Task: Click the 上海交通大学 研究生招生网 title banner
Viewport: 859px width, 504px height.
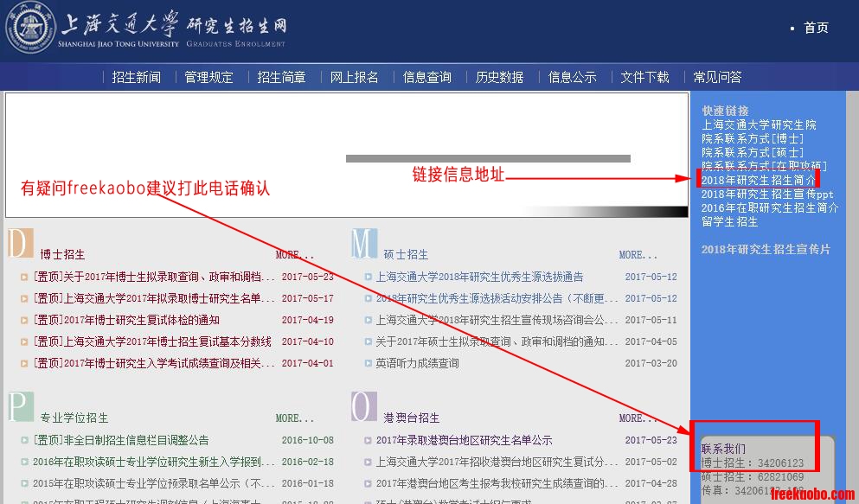Action: click(x=173, y=29)
